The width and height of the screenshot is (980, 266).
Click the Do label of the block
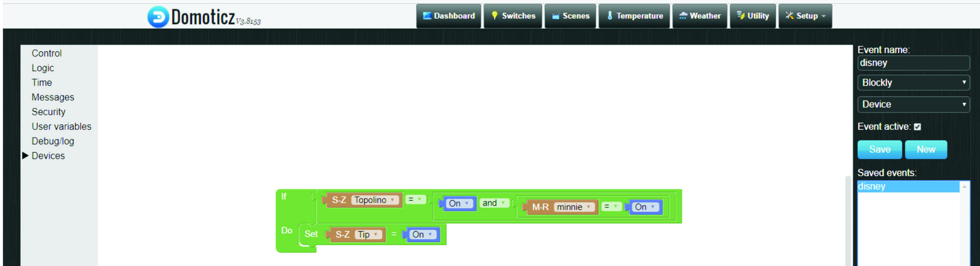(x=287, y=231)
